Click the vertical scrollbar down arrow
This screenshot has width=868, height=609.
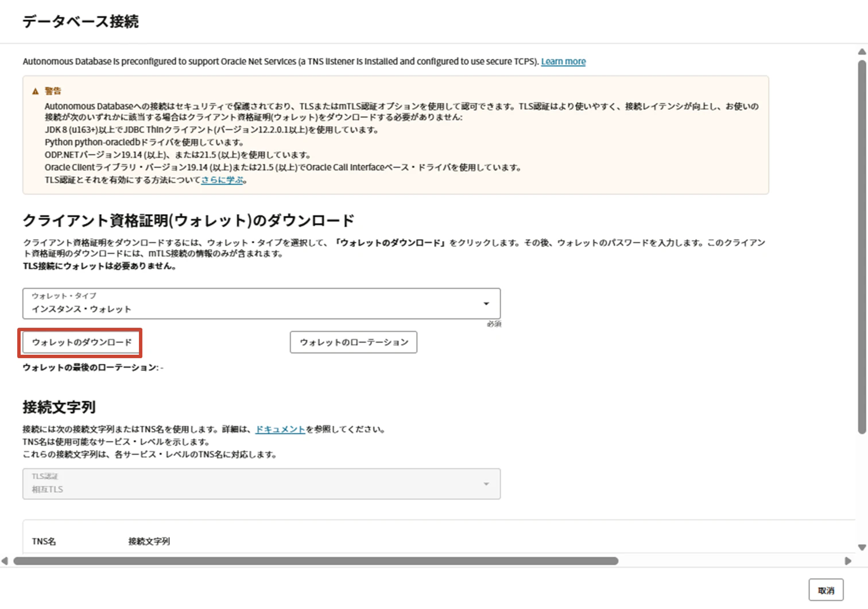click(862, 548)
